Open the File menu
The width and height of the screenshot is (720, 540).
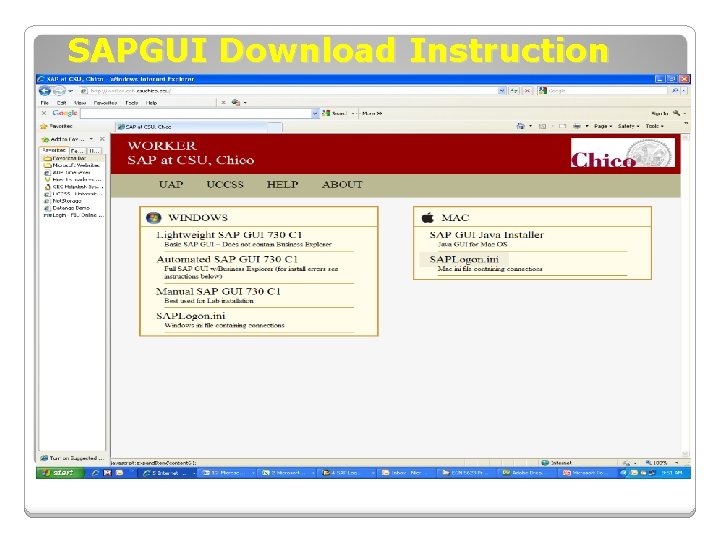pos(45,103)
